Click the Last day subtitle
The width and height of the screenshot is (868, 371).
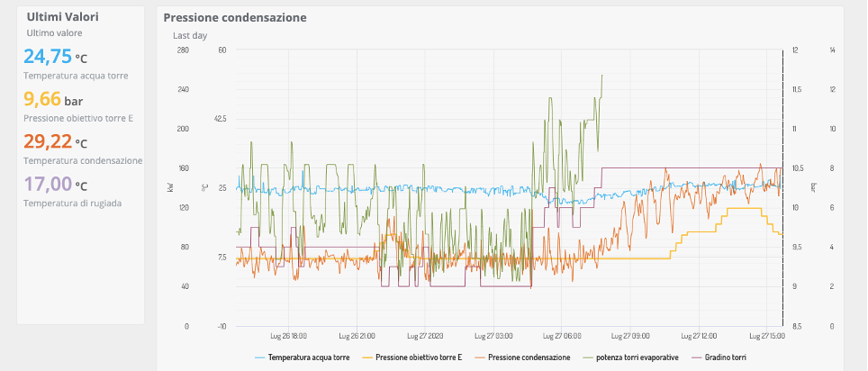click(190, 35)
